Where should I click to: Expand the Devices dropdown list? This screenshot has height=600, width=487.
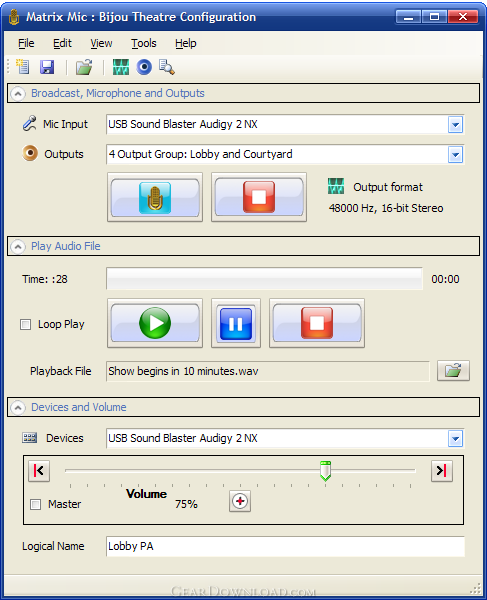point(455,439)
